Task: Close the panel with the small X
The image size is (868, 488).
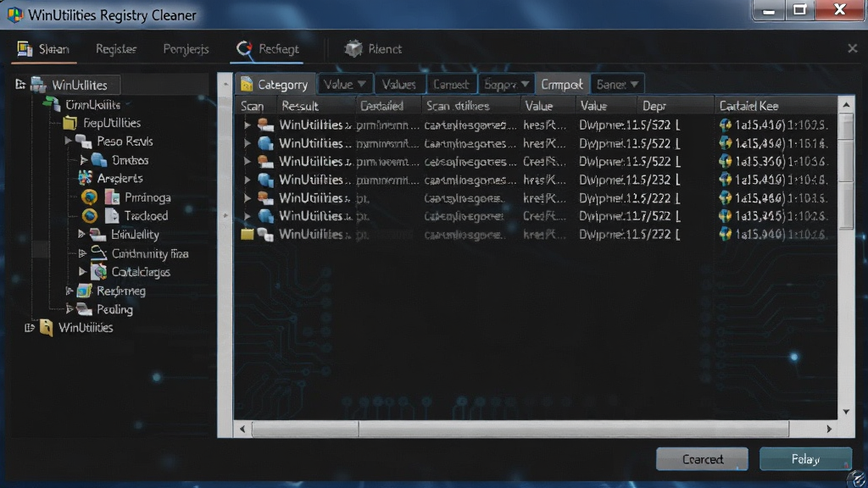Action: pyautogui.click(x=853, y=48)
